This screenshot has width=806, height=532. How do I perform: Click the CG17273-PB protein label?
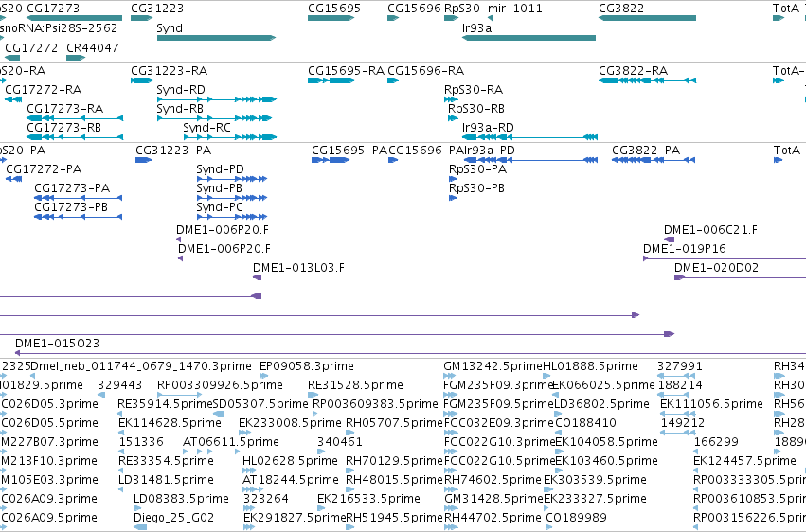(71, 207)
